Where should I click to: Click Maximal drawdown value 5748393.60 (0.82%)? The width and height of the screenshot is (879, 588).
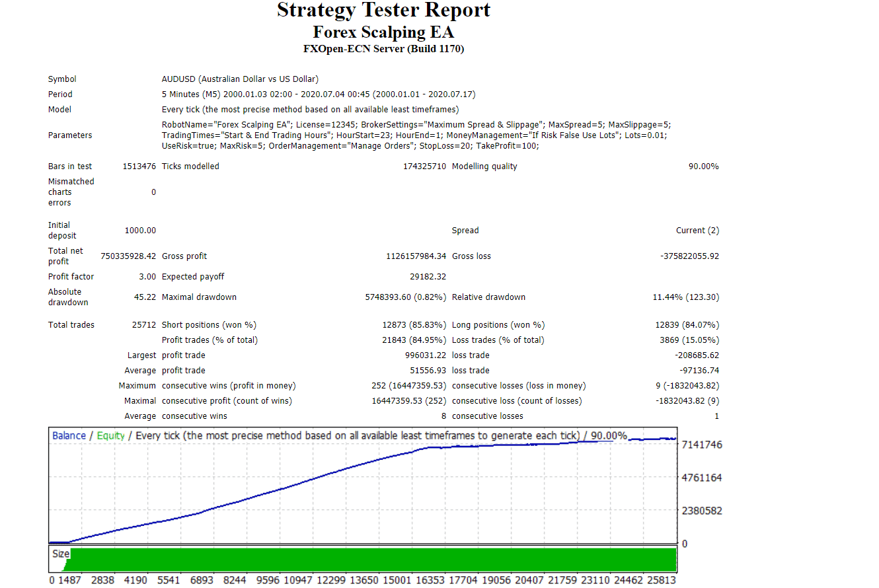(x=406, y=297)
